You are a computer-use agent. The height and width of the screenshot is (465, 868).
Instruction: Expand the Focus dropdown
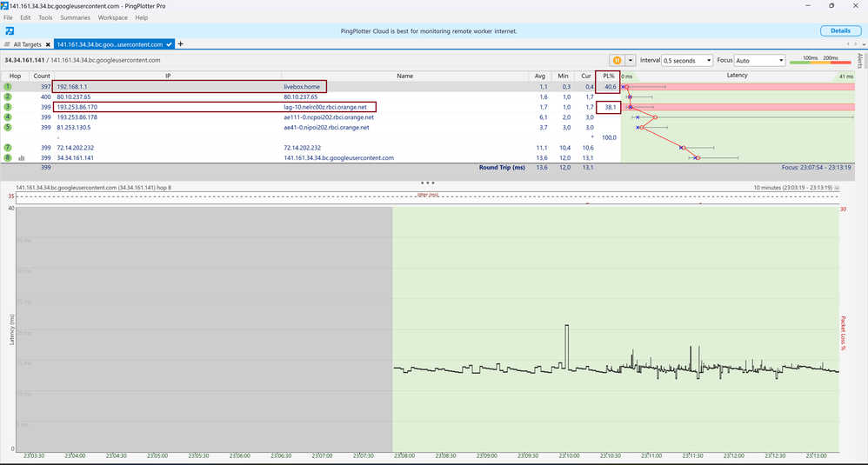(x=760, y=61)
